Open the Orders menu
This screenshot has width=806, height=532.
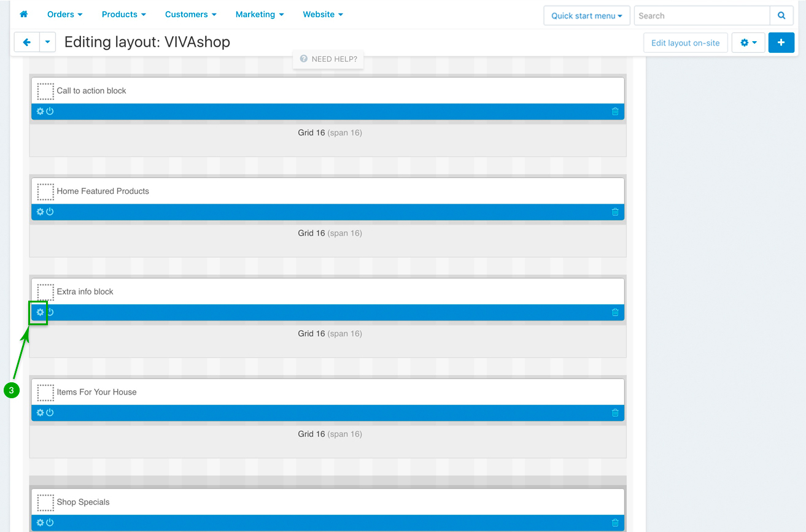coord(64,14)
